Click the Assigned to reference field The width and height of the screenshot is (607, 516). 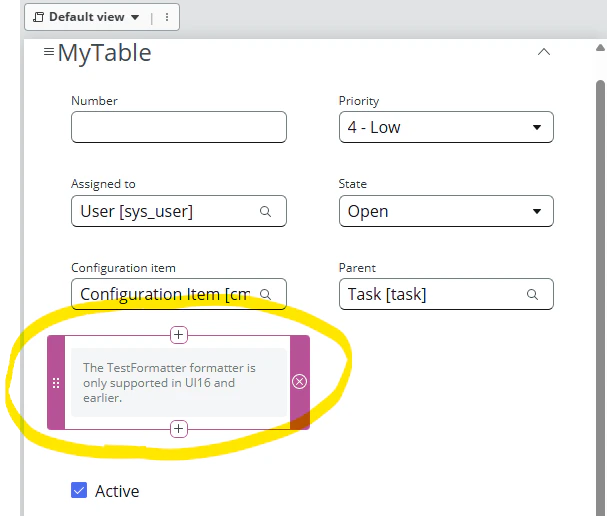pyautogui.click(x=179, y=211)
